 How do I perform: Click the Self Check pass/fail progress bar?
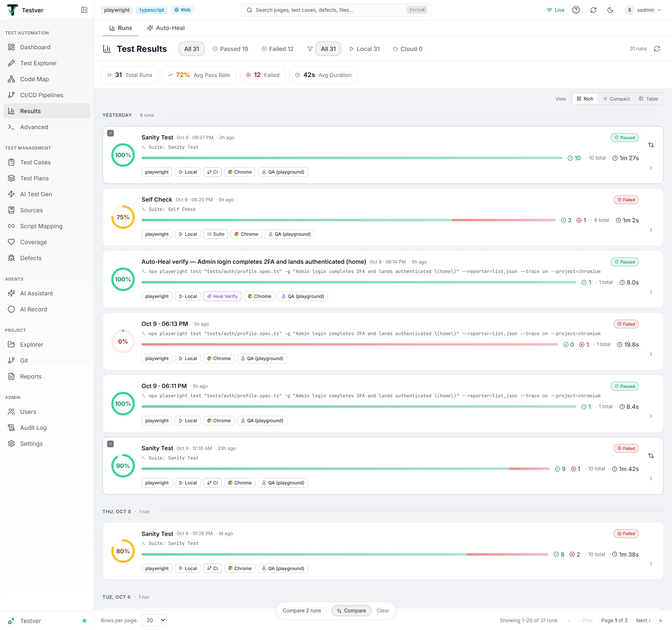tap(349, 220)
